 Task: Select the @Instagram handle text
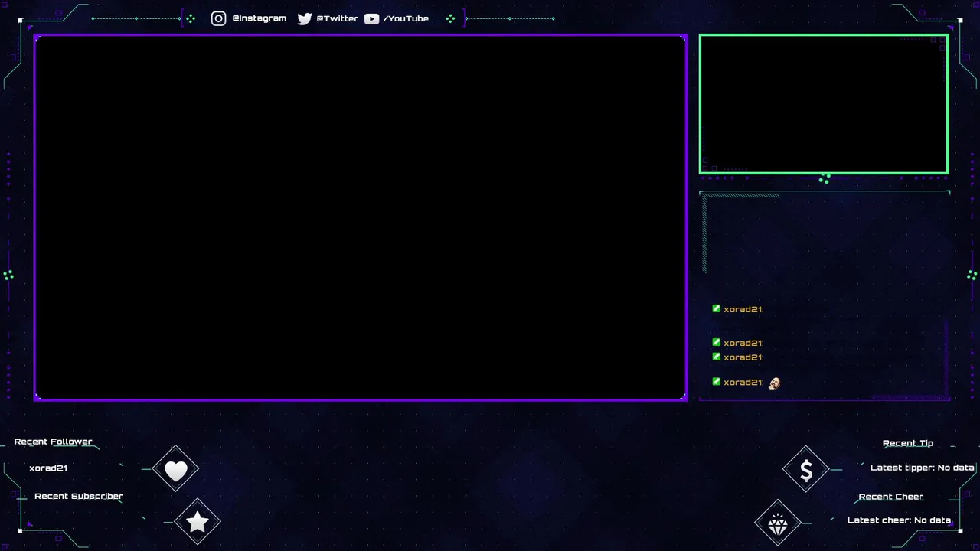pyautogui.click(x=260, y=18)
